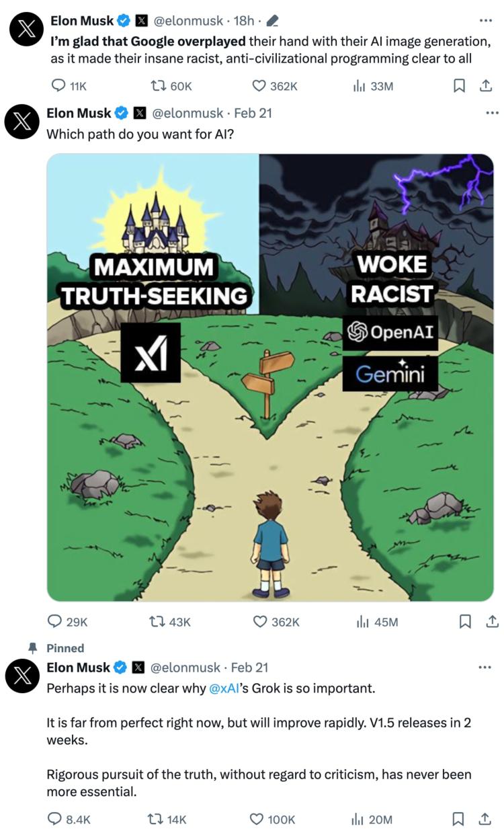Image resolution: width=504 pixels, height=837 pixels.
Task: Bookmark the Google overplayed post
Action: click(x=460, y=86)
